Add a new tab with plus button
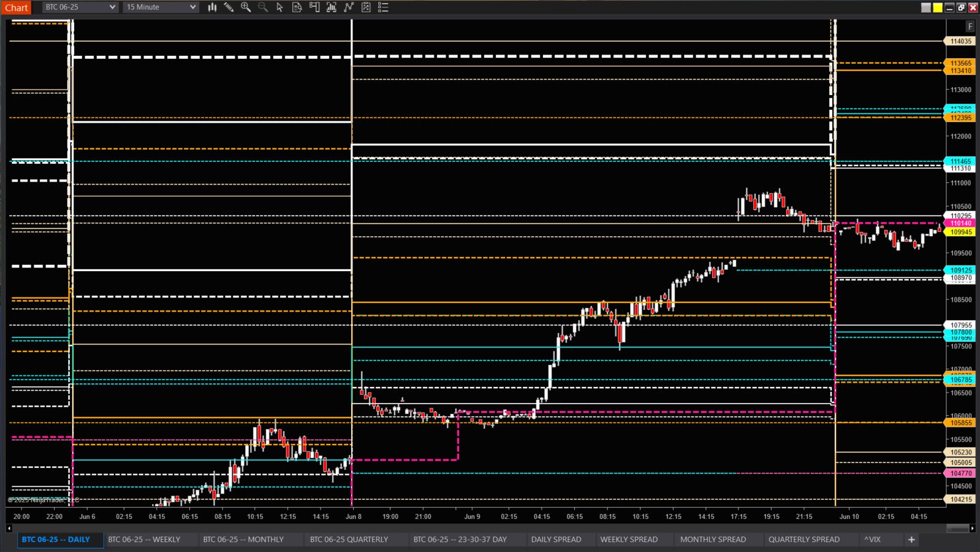The height and width of the screenshot is (552, 980). (x=911, y=540)
